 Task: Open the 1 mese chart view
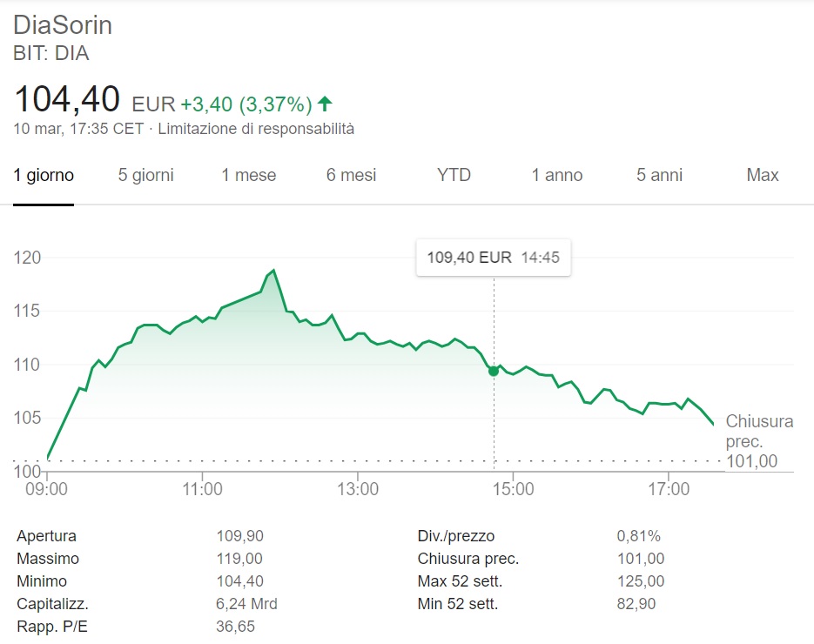(249, 175)
